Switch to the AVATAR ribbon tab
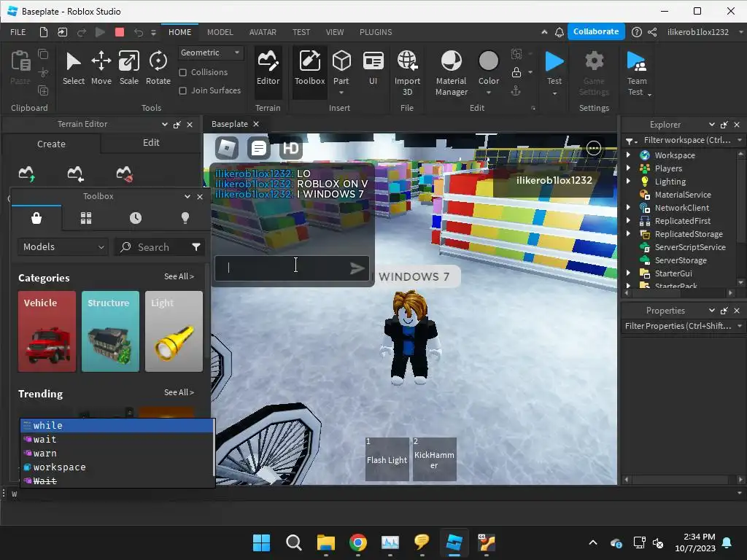The image size is (747, 560). click(x=263, y=32)
